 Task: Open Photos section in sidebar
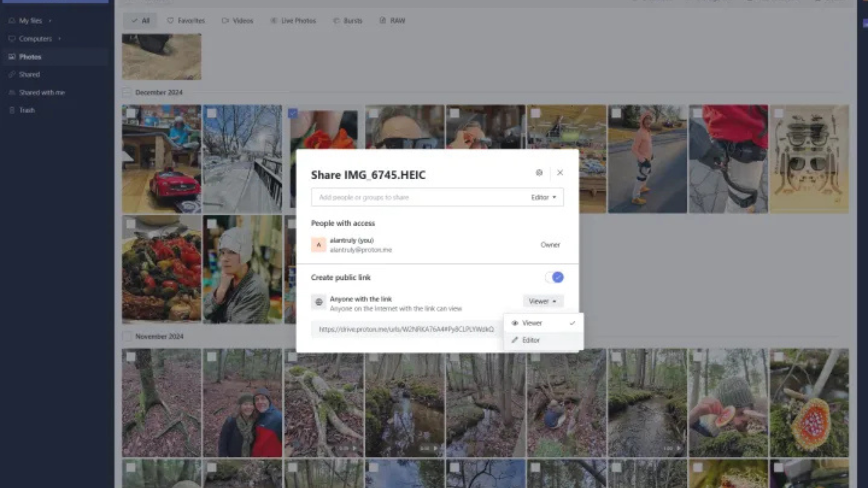(x=30, y=57)
